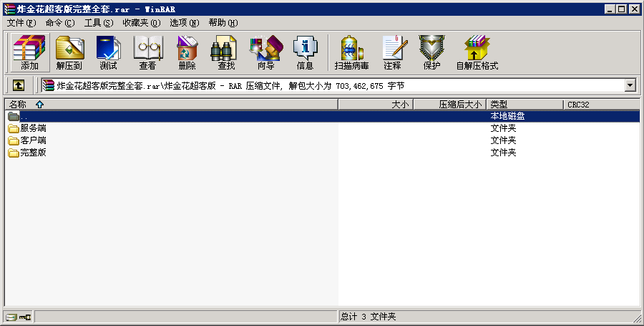Open the 查找 (Find) binoculars tool
The height and width of the screenshot is (326, 644).
click(x=226, y=52)
